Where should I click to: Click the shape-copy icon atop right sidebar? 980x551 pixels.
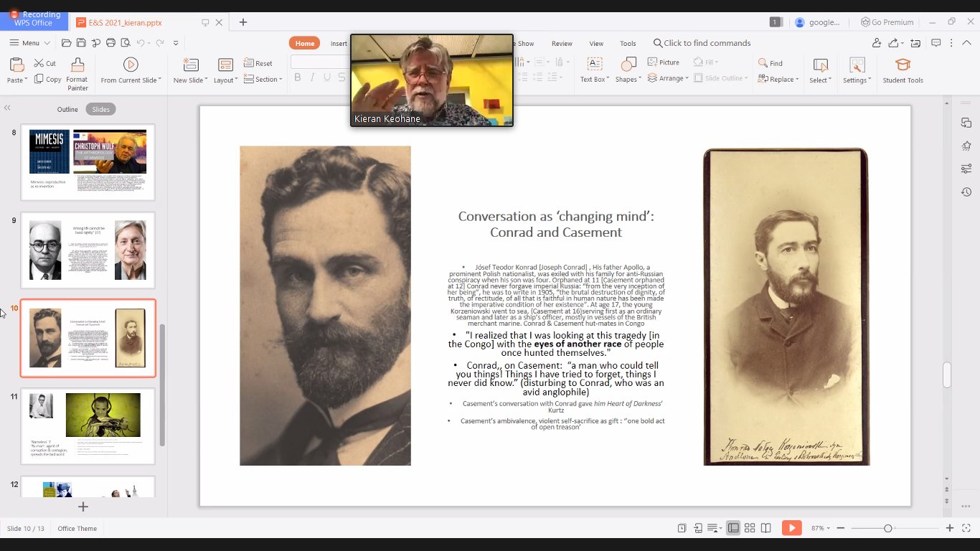click(966, 123)
